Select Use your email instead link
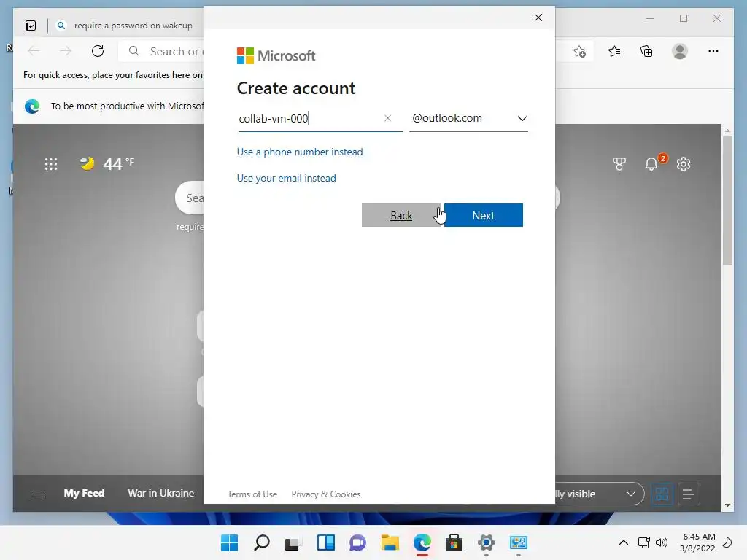Screen dimensions: 747x560 (x=286, y=178)
